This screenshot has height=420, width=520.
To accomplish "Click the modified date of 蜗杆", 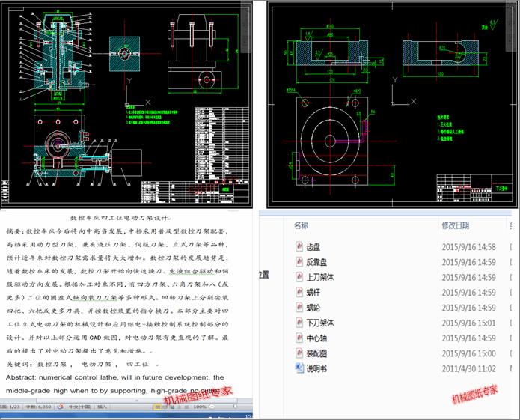I will point(468,293).
